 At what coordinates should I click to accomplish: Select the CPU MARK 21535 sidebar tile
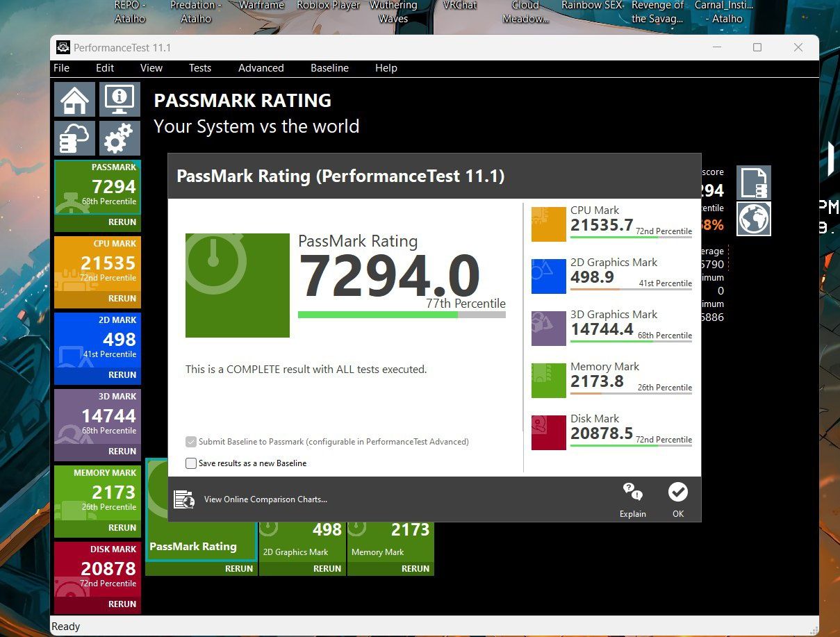(98, 264)
